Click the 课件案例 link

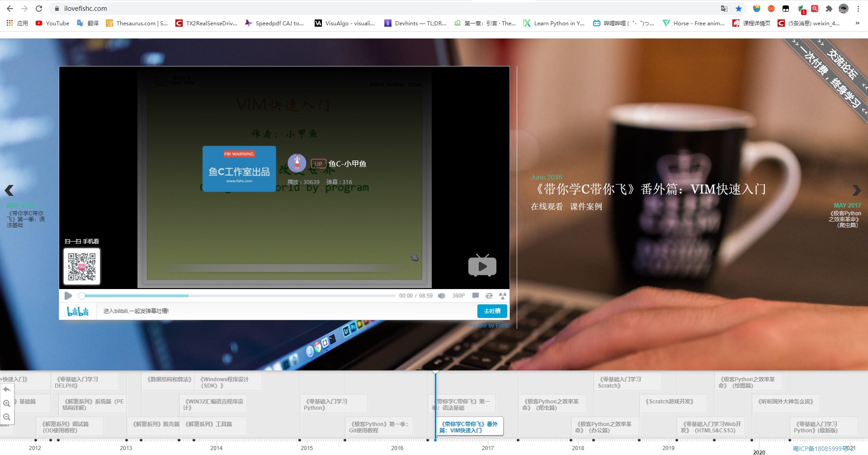point(586,207)
